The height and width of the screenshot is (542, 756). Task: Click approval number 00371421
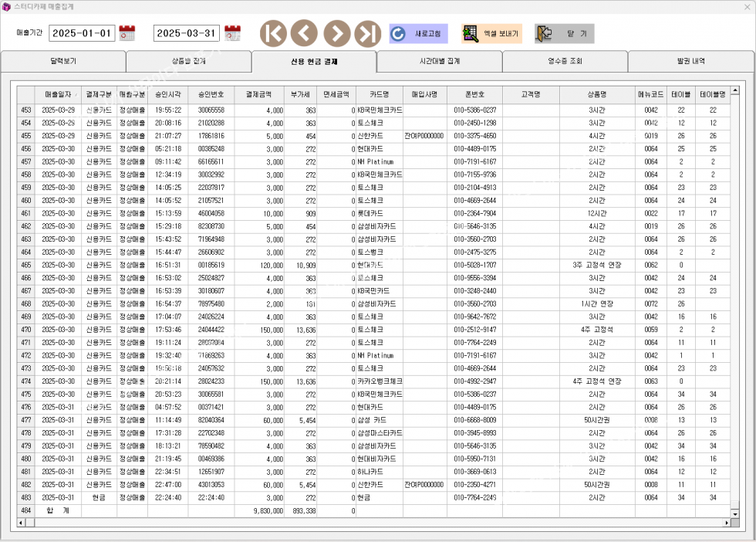211,408
